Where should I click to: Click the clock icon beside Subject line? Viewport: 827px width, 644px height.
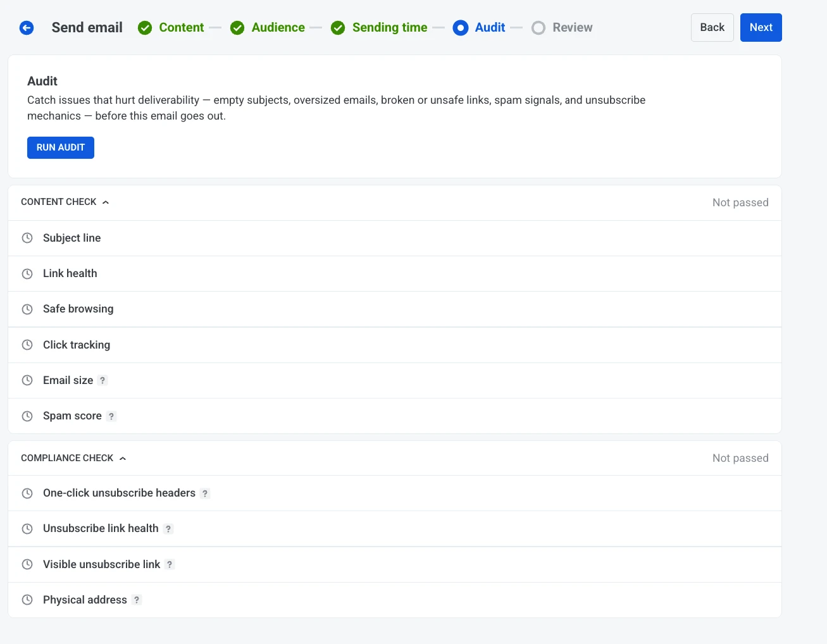pos(27,238)
